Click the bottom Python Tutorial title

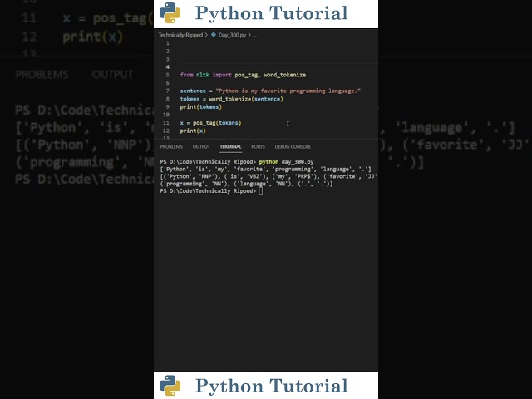[272, 386]
